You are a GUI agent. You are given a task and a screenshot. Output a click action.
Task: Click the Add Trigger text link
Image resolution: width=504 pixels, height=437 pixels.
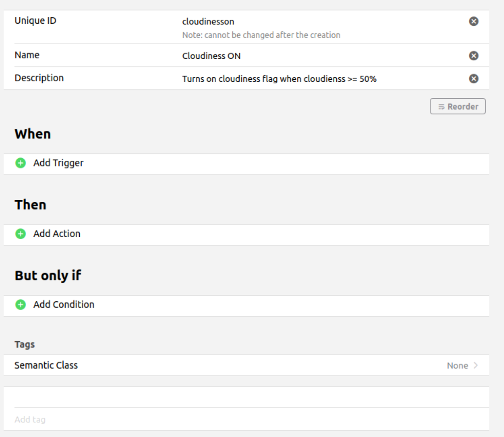(x=58, y=163)
